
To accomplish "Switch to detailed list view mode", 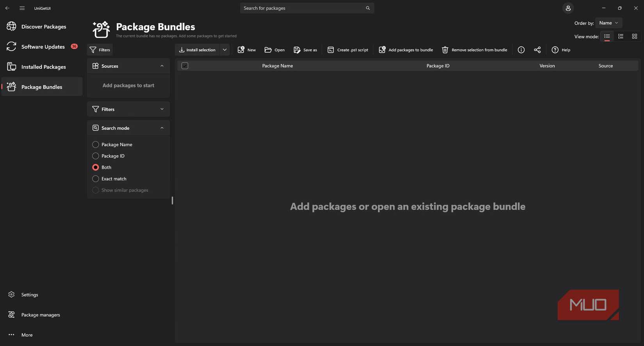I will (621, 36).
